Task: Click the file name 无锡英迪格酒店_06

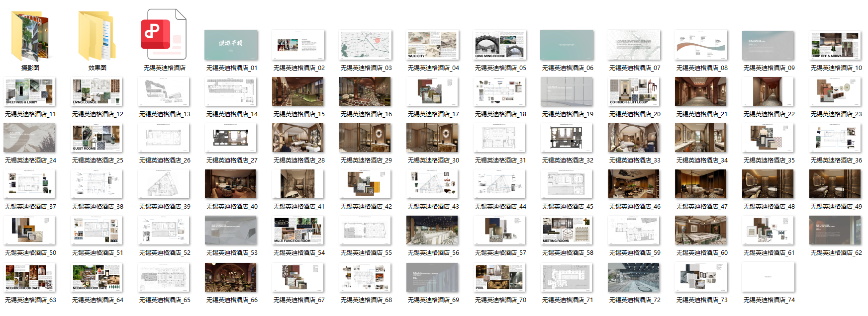Action: tap(568, 68)
